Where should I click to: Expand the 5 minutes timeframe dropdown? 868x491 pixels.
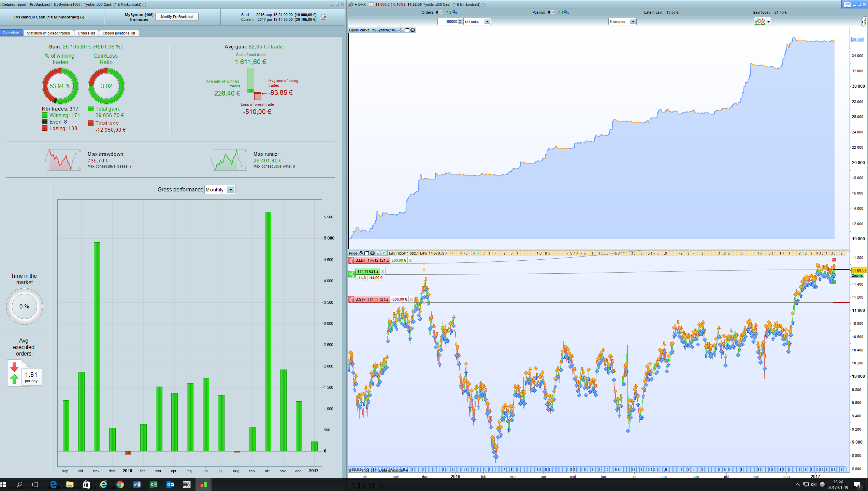pyautogui.click(x=633, y=21)
